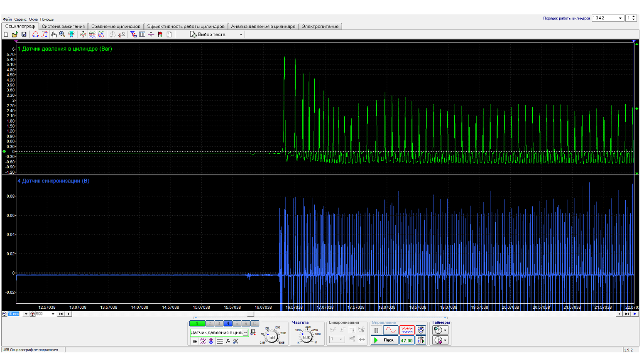The height and width of the screenshot is (354, 644).
Task: Open the wrench tools channel icon
Action: [x=235, y=341]
